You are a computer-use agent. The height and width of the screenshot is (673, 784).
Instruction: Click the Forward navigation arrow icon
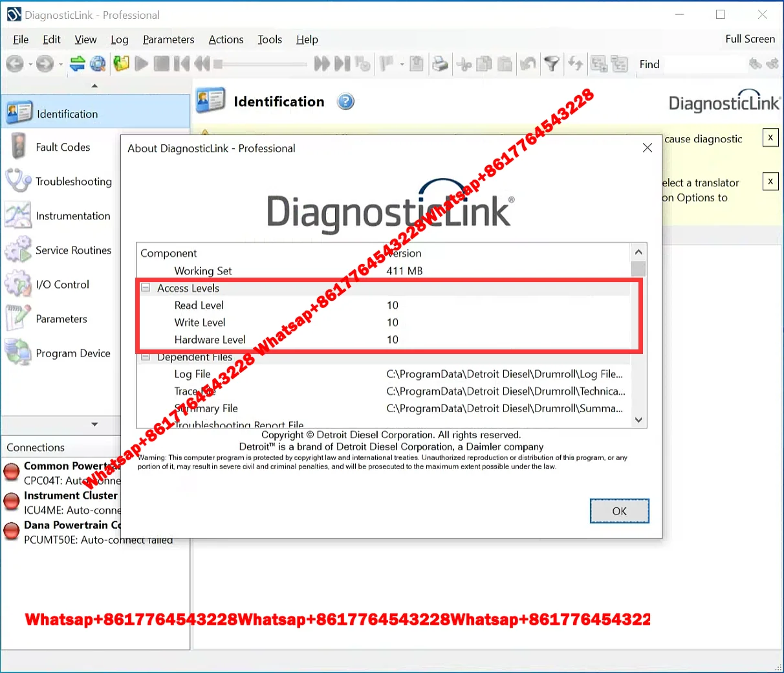click(x=45, y=63)
